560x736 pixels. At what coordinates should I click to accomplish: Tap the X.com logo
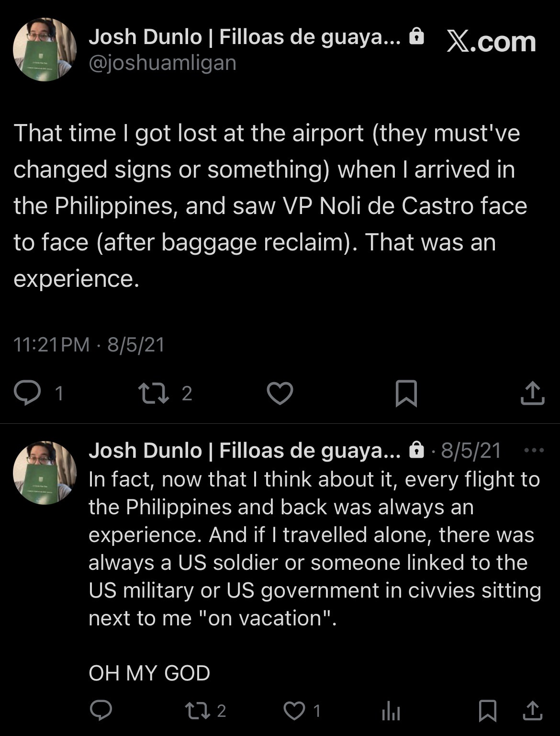[x=491, y=42]
